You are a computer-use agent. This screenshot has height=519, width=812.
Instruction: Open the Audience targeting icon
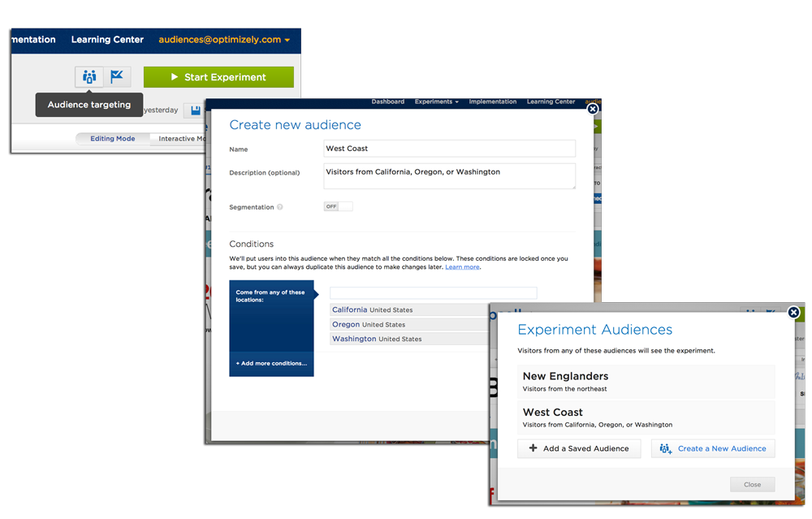[89, 77]
